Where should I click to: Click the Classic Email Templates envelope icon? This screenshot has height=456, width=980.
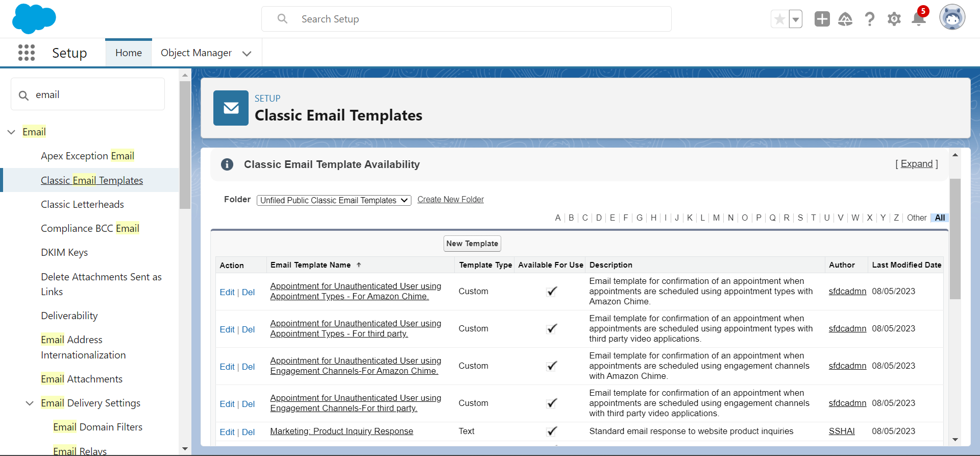(231, 108)
